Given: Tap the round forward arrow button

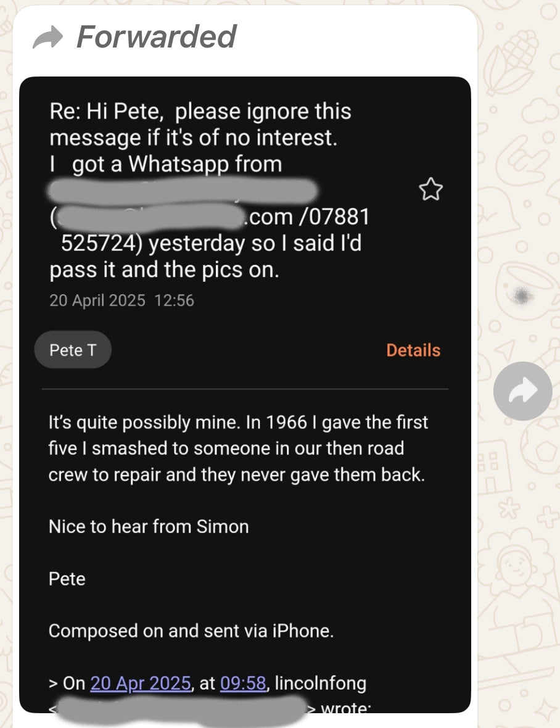Looking at the screenshot, I should pyautogui.click(x=522, y=391).
